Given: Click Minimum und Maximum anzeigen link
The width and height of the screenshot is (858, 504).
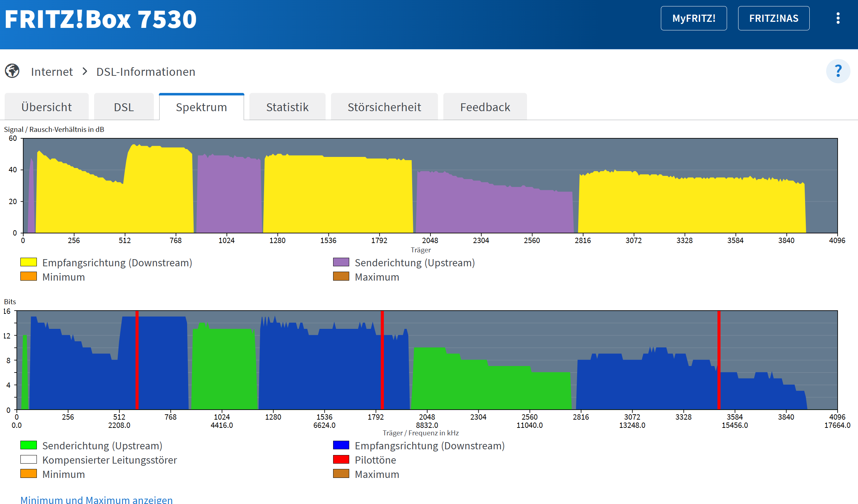Looking at the screenshot, I should 97,499.
